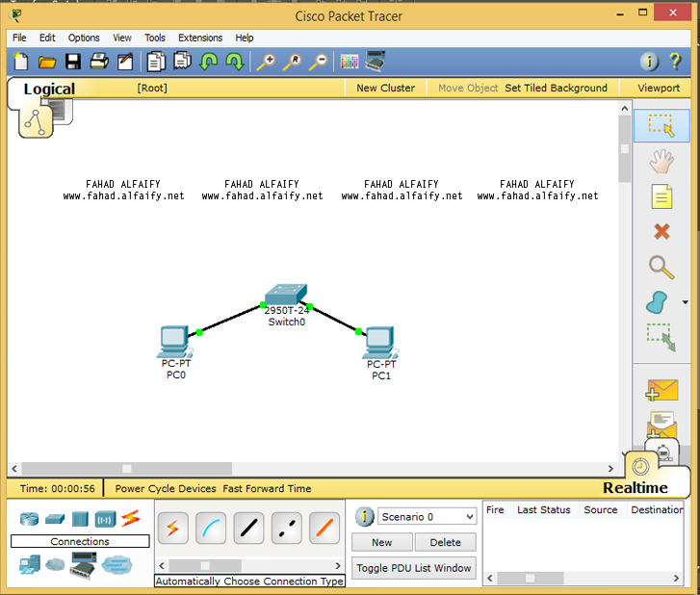This screenshot has width=700, height=595.
Task: Switch to the Logical workspace tab
Action: pos(49,89)
